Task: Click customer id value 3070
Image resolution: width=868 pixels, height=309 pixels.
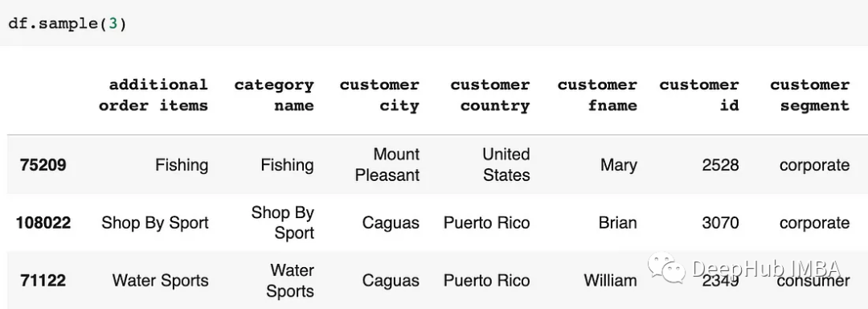Action: click(x=720, y=223)
